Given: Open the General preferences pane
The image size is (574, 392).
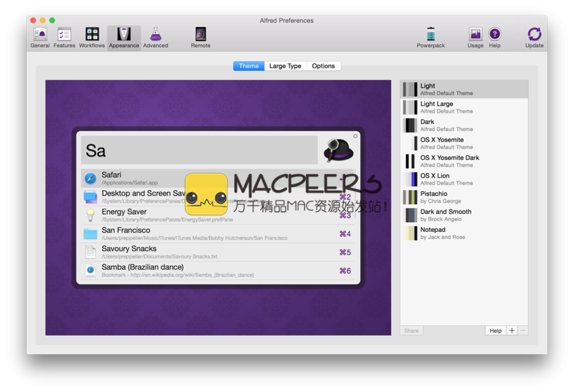Looking at the screenshot, I should (40, 37).
